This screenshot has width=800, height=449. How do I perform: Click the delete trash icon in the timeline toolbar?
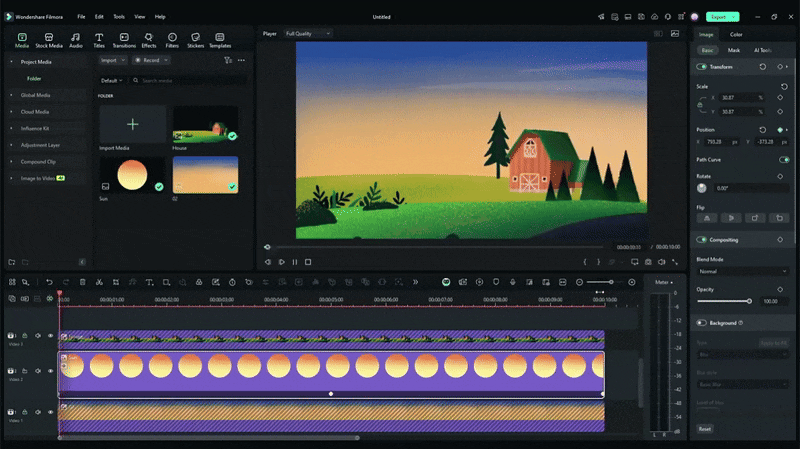[82, 282]
